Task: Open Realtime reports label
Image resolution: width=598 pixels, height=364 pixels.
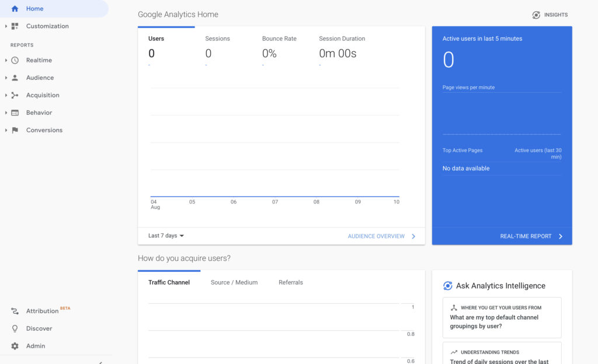Action: point(39,60)
